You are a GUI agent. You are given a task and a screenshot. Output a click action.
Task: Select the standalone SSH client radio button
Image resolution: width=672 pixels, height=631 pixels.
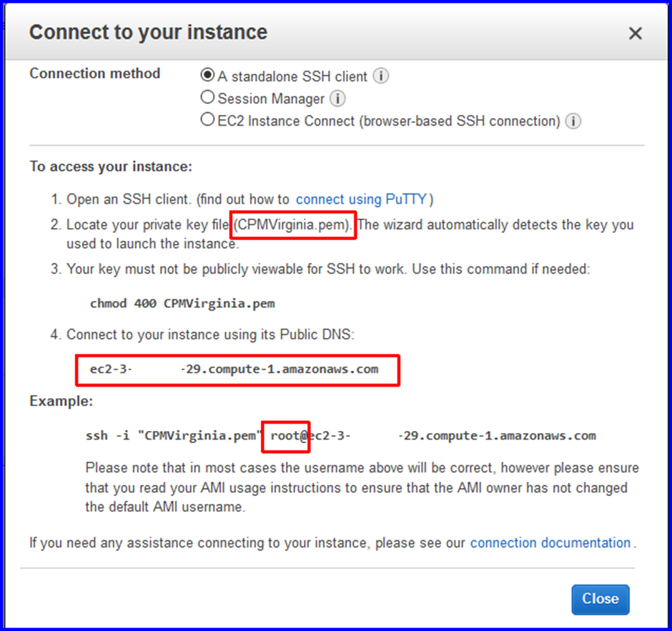click(x=207, y=76)
